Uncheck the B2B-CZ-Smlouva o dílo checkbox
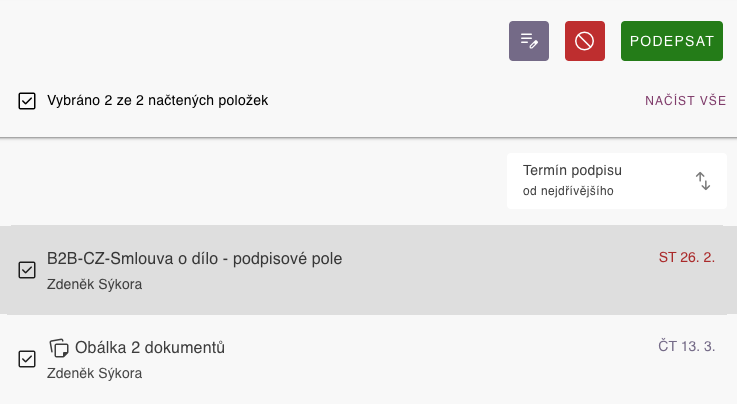This screenshot has height=404, width=737. (27, 270)
